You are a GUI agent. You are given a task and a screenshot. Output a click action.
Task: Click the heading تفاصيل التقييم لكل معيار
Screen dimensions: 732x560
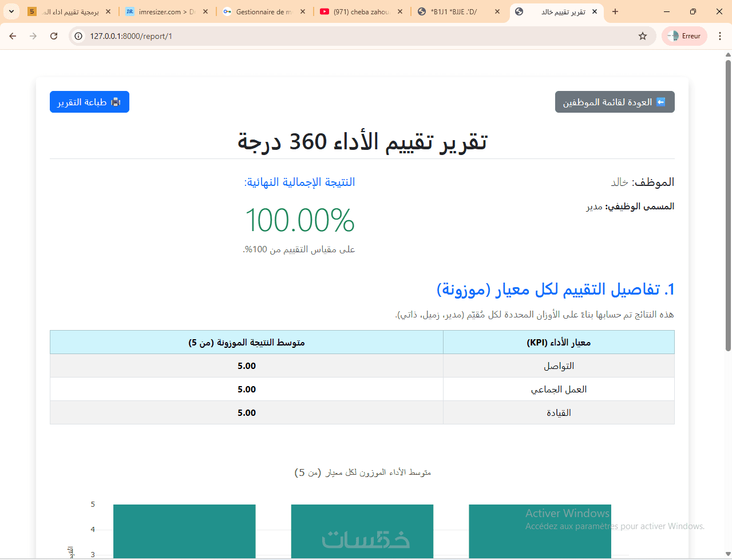556,289
